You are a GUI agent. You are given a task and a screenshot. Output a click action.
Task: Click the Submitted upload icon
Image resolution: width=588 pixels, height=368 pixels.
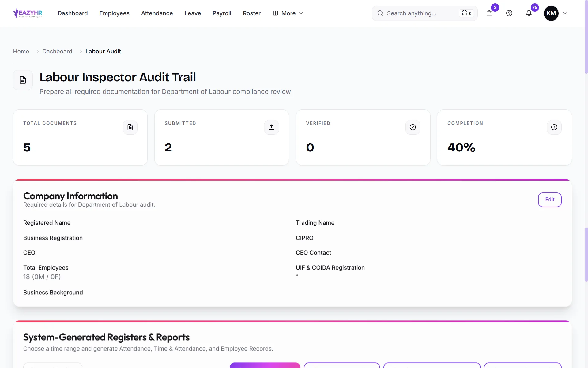pos(271,127)
